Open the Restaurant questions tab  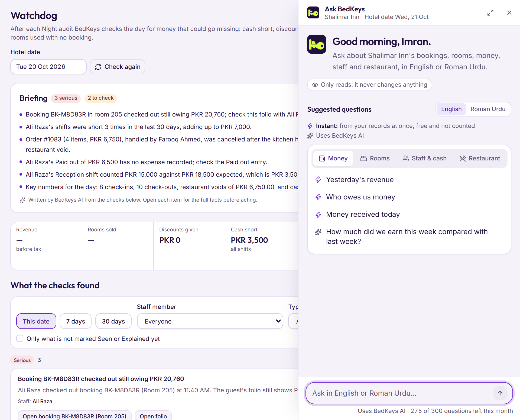(480, 159)
